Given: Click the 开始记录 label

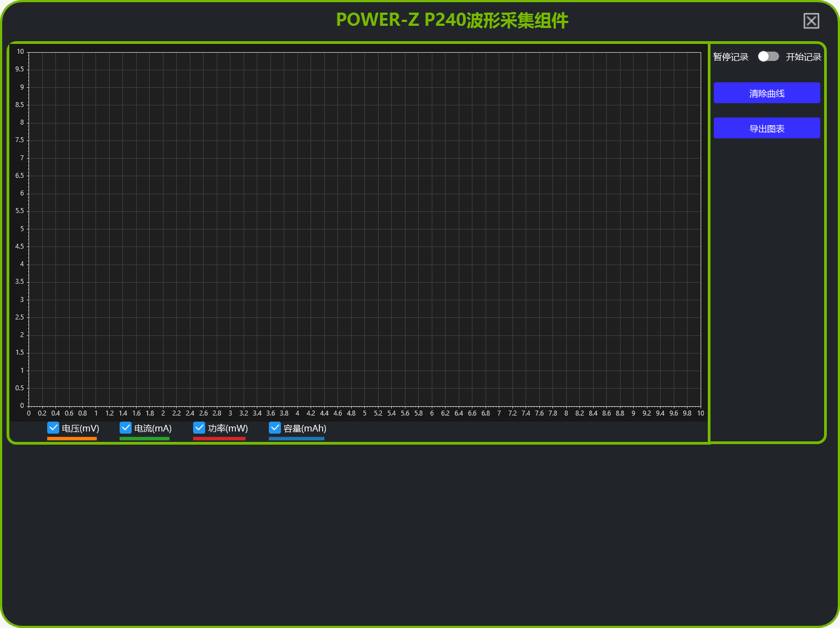Looking at the screenshot, I should [803, 57].
